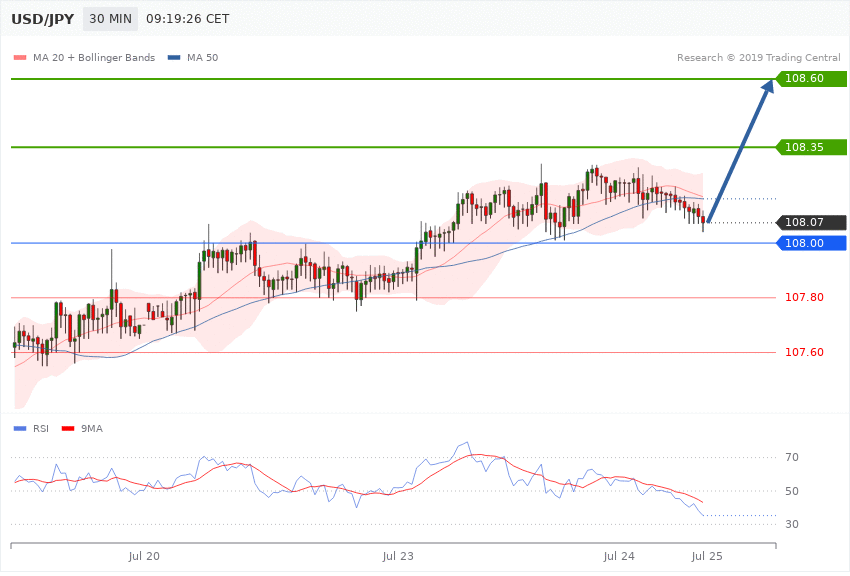
Task: Click the RSI 70 axis value
Action: click(791, 457)
